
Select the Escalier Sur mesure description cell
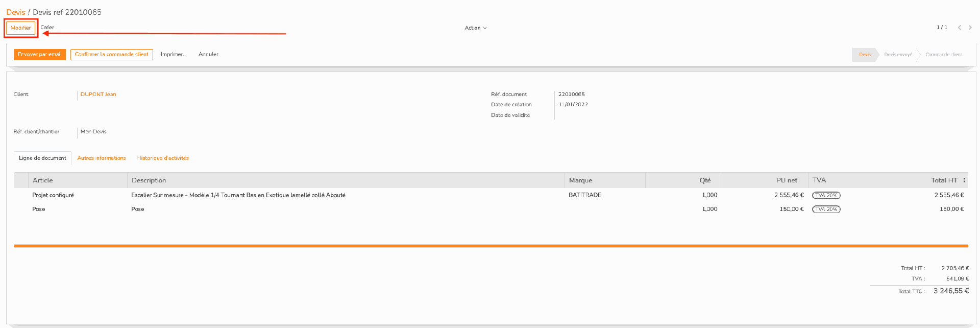pos(238,195)
